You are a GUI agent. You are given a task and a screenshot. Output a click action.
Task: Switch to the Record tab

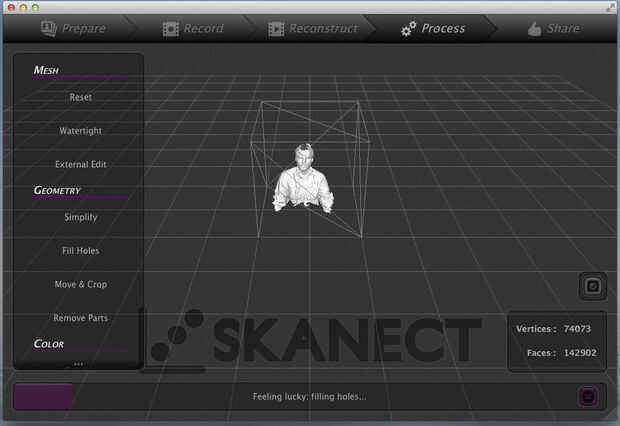193,28
